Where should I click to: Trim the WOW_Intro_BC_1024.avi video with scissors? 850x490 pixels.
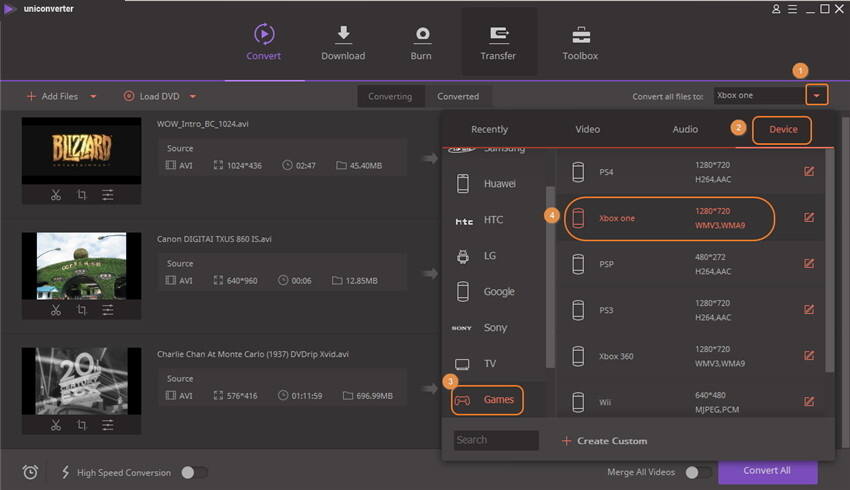[x=56, y=195]
